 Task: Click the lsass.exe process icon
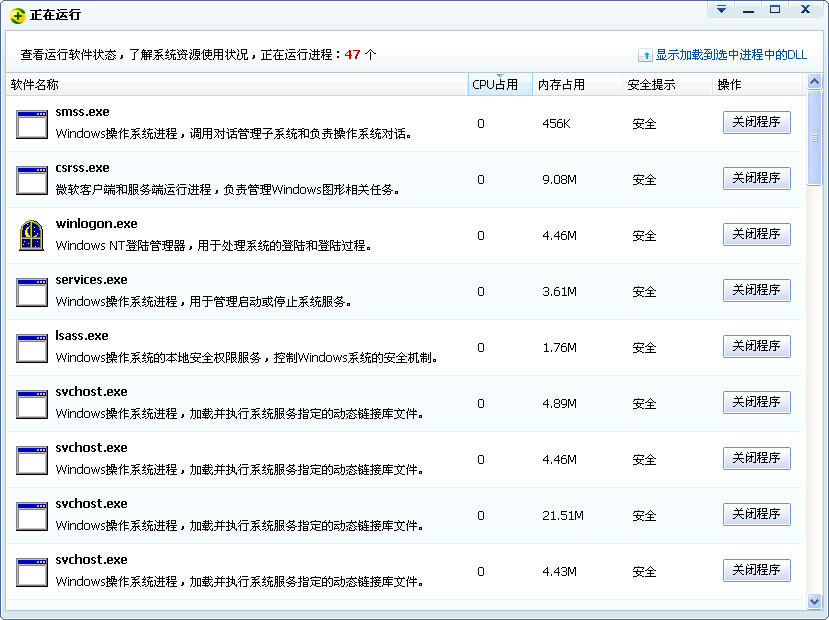tap(32, 348)
